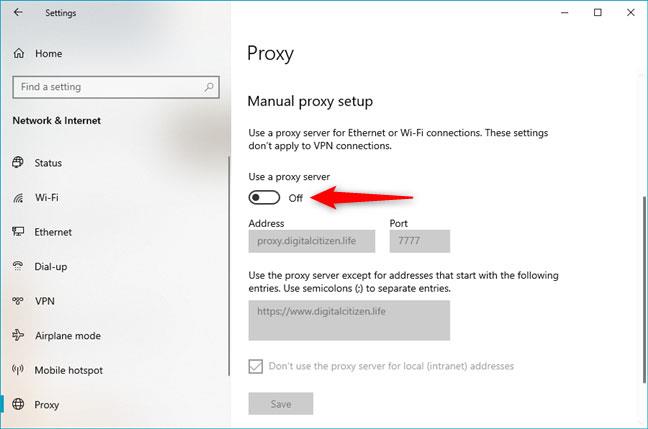This screenshot has width=648, height=429.
Task: Click the search magnifier icon
Action: pyautogui.click(x=209, y=87)
